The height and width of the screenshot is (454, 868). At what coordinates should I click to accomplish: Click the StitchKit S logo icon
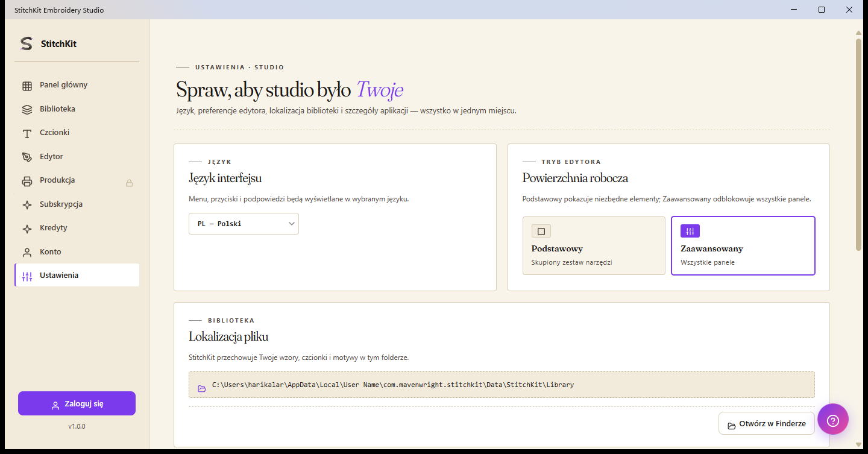(26, 43)
